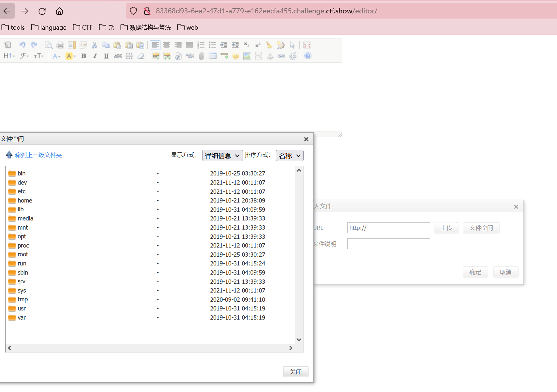This screenshot has width=557, height=392.
Task: Open the text color picker
Action: click(56, 56)
